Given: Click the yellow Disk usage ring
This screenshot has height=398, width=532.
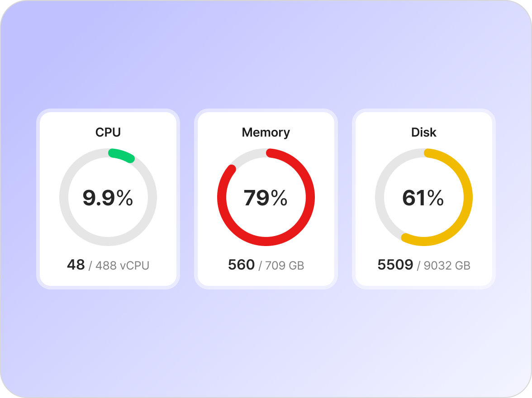Looking at the screenshot, I should click(468, 198).
